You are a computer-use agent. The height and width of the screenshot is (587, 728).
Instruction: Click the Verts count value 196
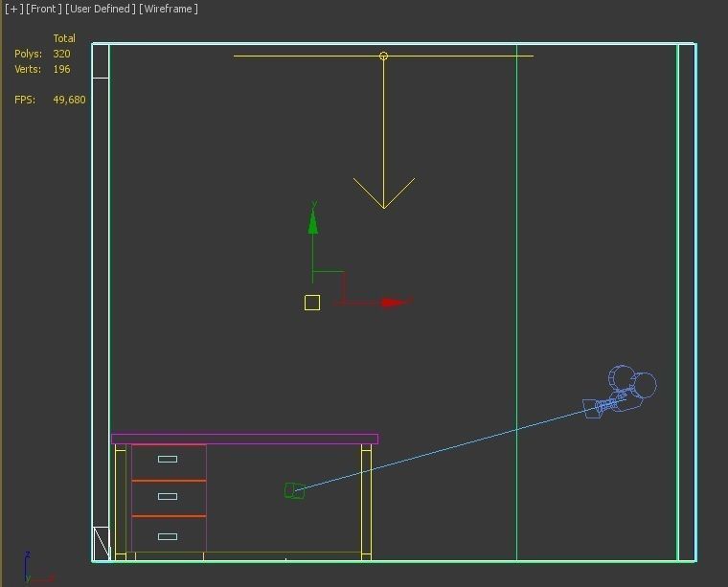pos(61,69)
